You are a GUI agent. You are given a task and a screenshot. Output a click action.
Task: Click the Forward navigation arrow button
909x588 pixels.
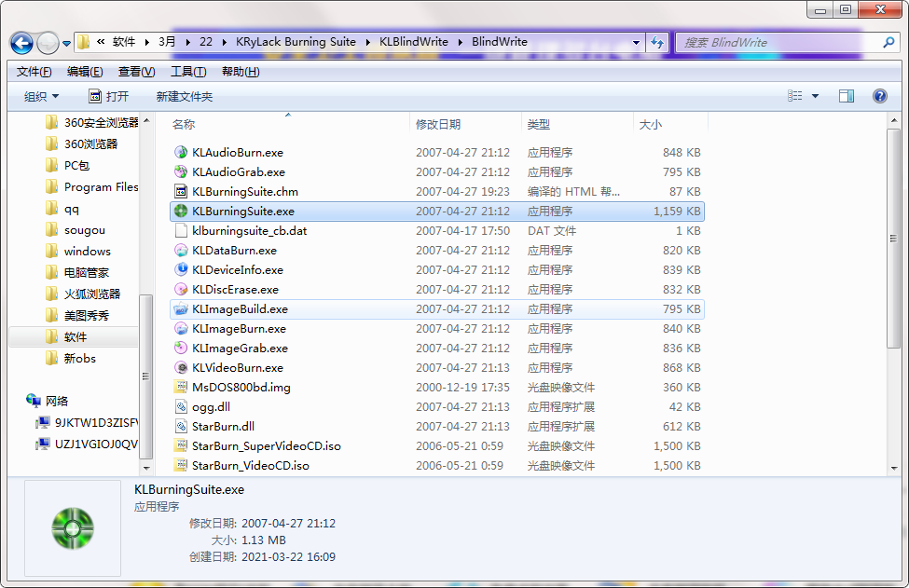[47, 43]
